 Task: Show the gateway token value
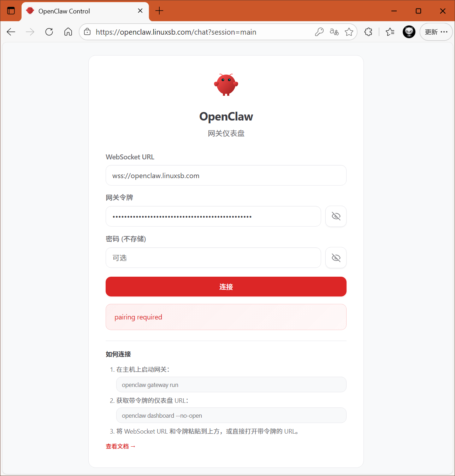[x=336, y=216]
